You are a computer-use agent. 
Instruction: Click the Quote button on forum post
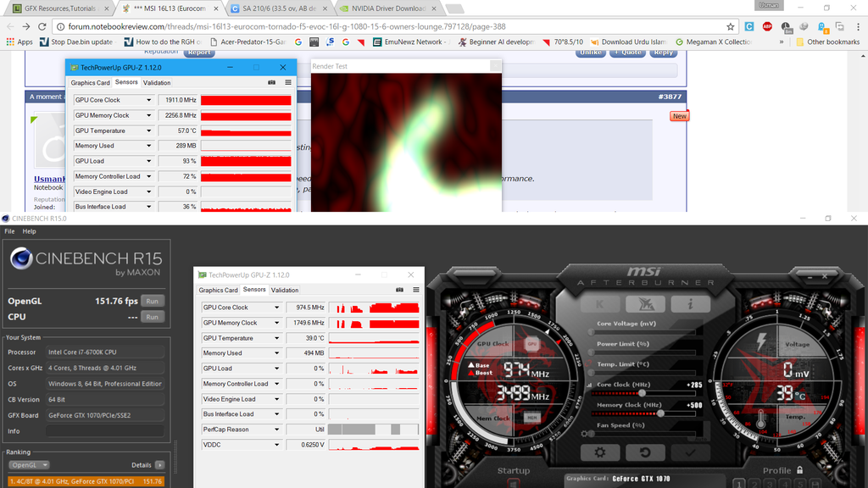point(627,53)
